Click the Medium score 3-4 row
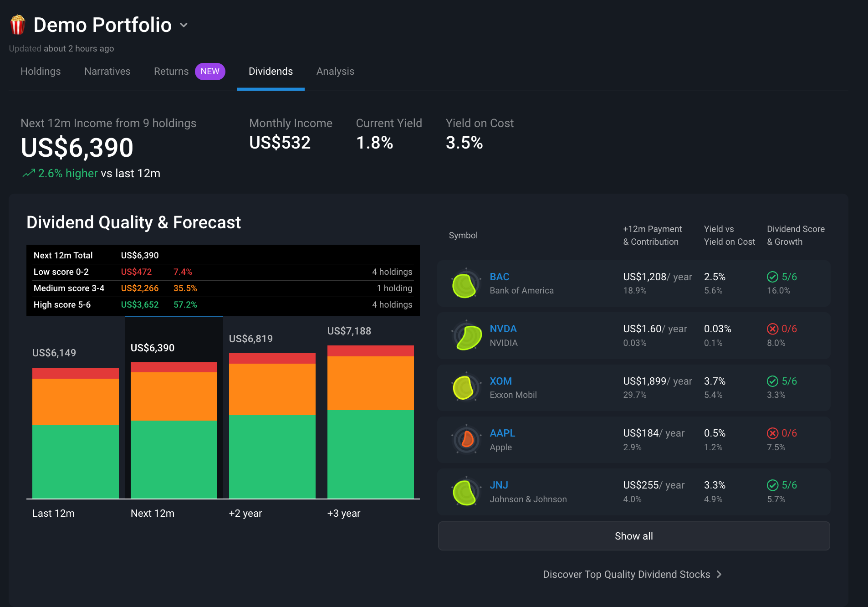 point(223,288)
